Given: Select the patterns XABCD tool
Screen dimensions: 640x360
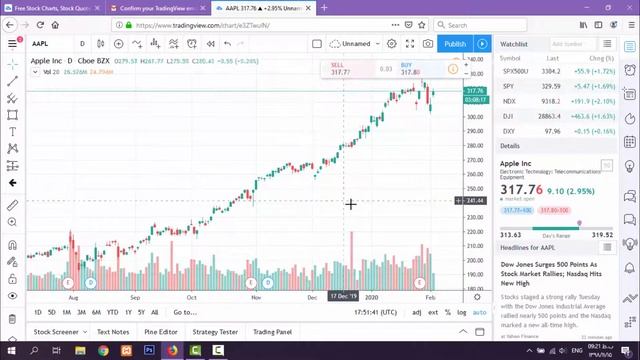Looking at the screenshot, I should pos(12,149).
